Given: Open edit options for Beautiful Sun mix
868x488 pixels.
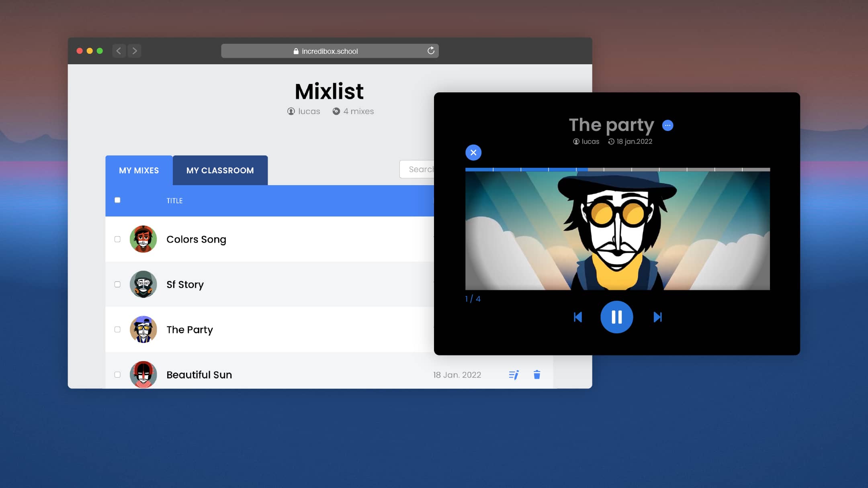Looking at the screenshot, I should pyautogui.click(x=513, y=374).
